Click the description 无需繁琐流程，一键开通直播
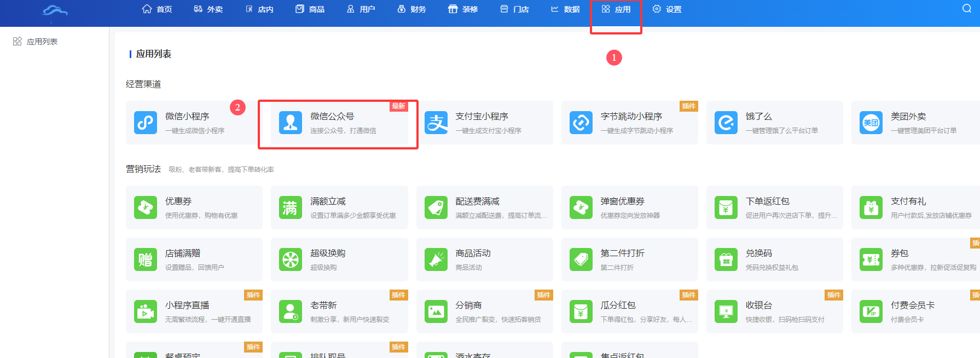This screenshot has width=980, height=358. click(x=208, y=320)
